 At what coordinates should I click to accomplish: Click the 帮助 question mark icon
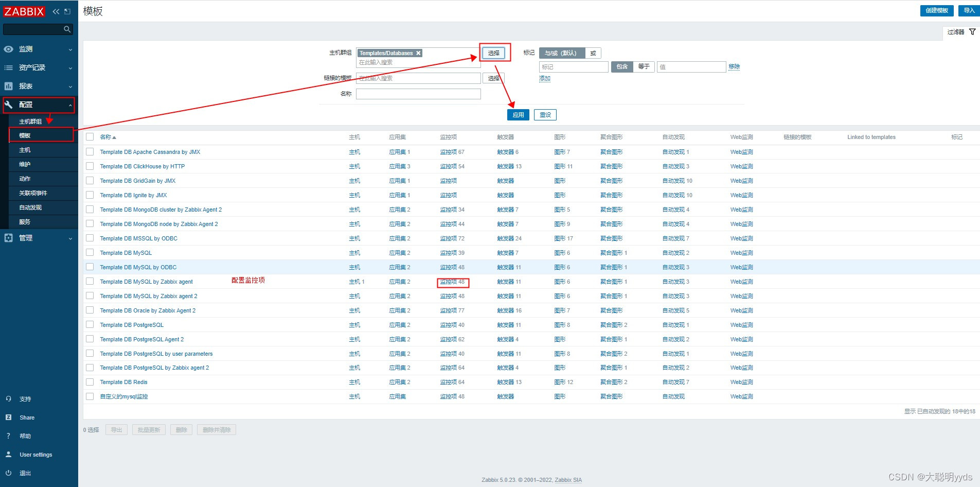pyautogui.click(x=9, y=436)
